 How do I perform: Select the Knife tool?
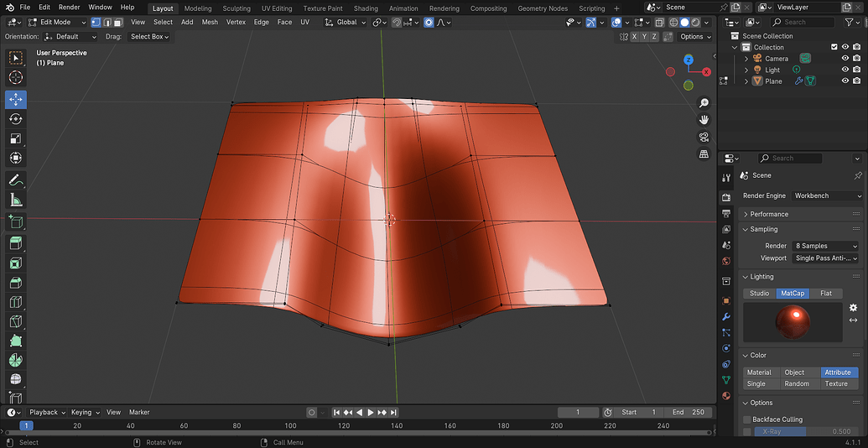point(16,322)
